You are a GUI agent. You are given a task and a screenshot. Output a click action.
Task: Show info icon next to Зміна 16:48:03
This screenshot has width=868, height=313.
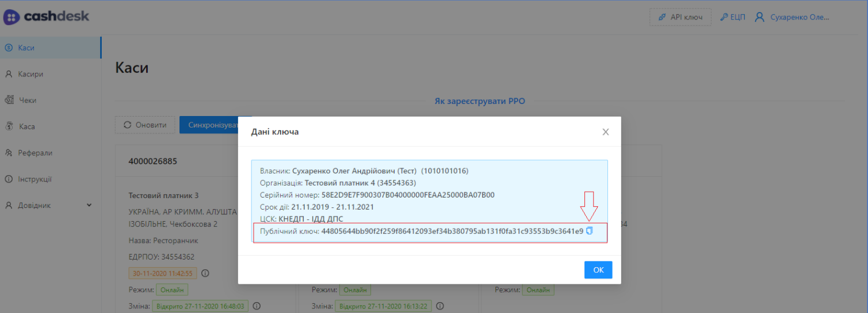coord(257,306)
